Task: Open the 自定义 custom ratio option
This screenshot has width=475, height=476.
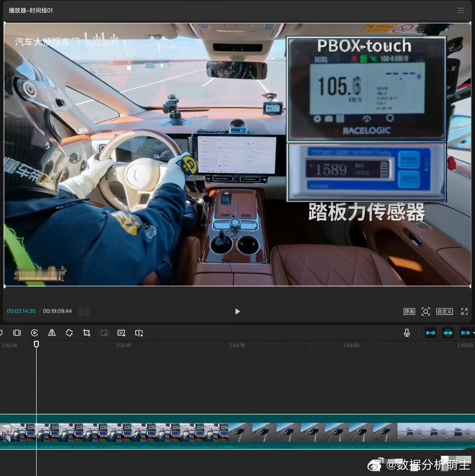Action: point(444,312)
